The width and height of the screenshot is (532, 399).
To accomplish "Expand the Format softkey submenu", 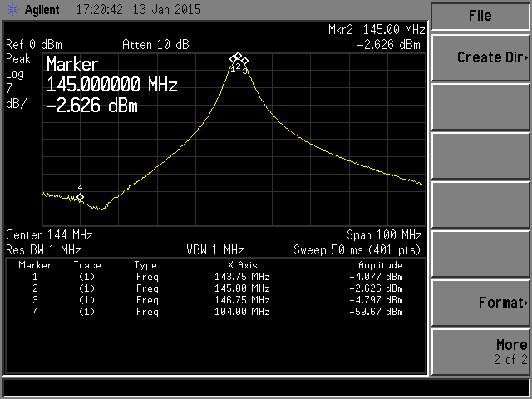I will (x=480, y=303).
